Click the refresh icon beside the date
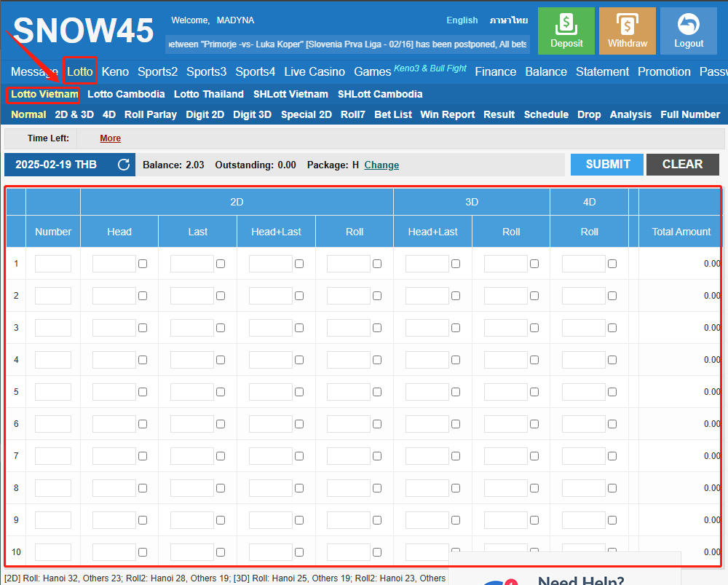 pos(124,165)
